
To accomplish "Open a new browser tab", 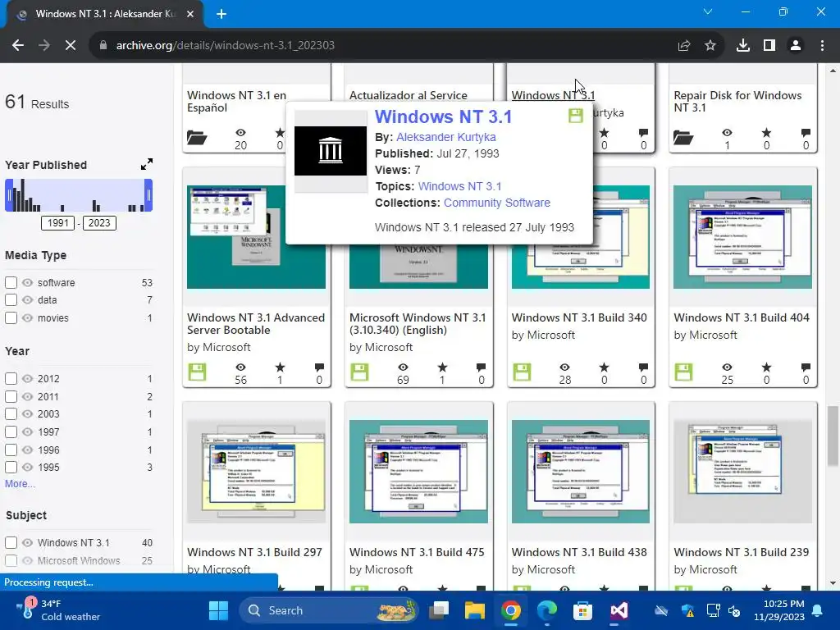I will tap(221, 14).
